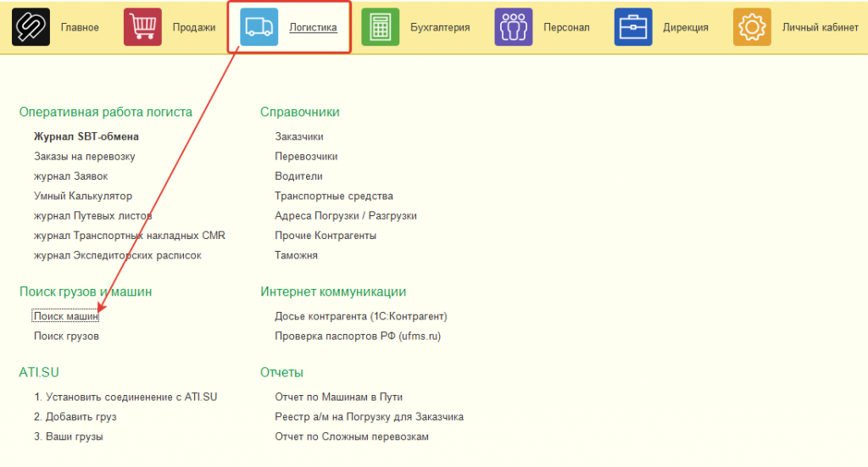
Task: Select the Логистика section label
Action: [313, 27]
